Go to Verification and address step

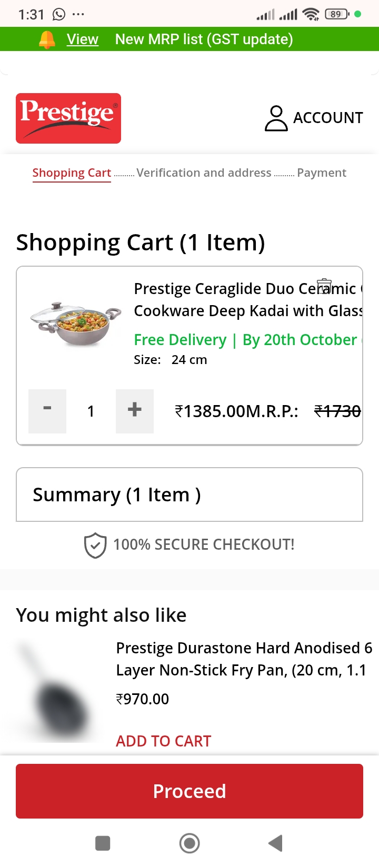pyautogui.click(x=204, y=173)
